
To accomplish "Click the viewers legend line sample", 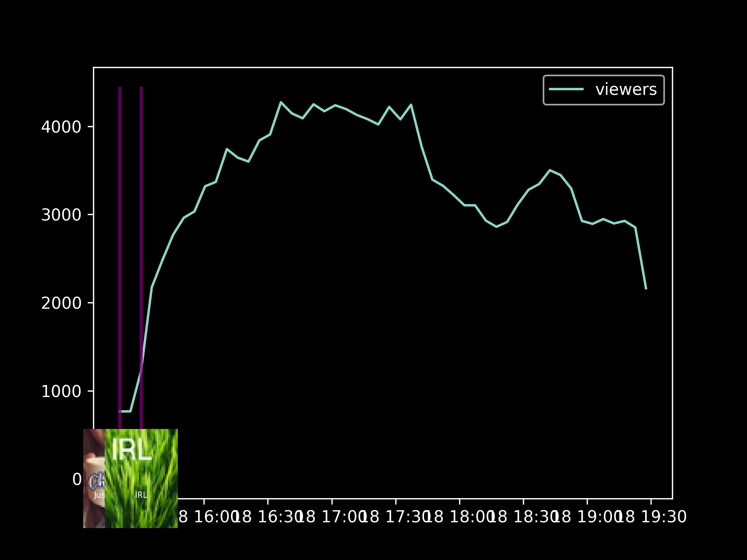I will point(566,89).
